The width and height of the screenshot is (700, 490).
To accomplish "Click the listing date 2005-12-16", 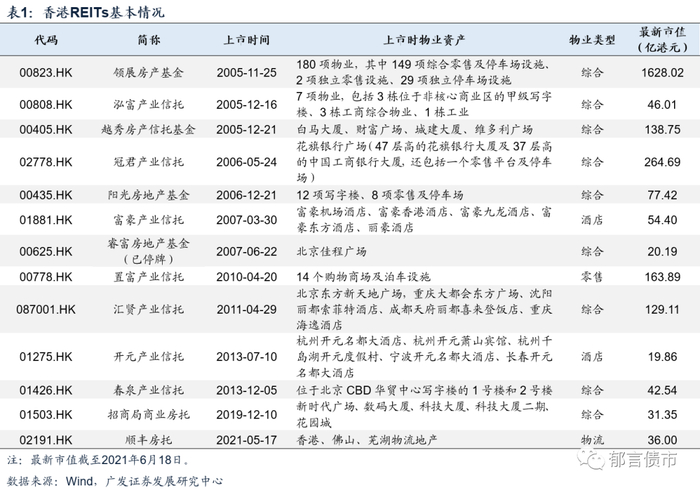I will (246, 104).
